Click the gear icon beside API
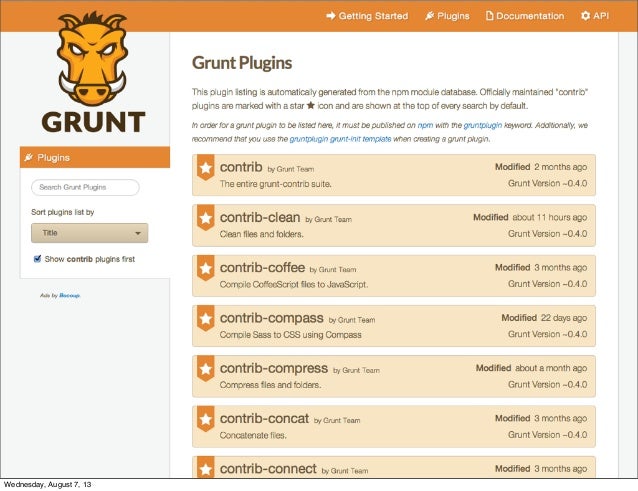 click(585, 16)
